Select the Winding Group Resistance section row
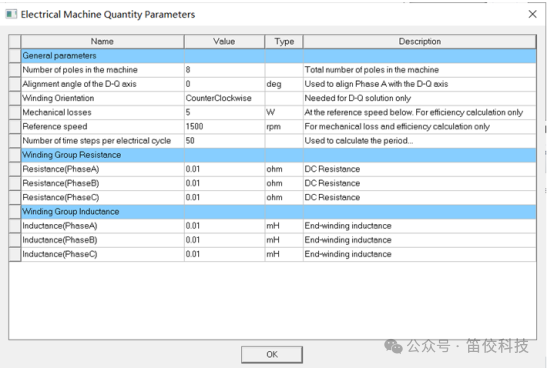This screenshot has width=547, height=368. 278,155
